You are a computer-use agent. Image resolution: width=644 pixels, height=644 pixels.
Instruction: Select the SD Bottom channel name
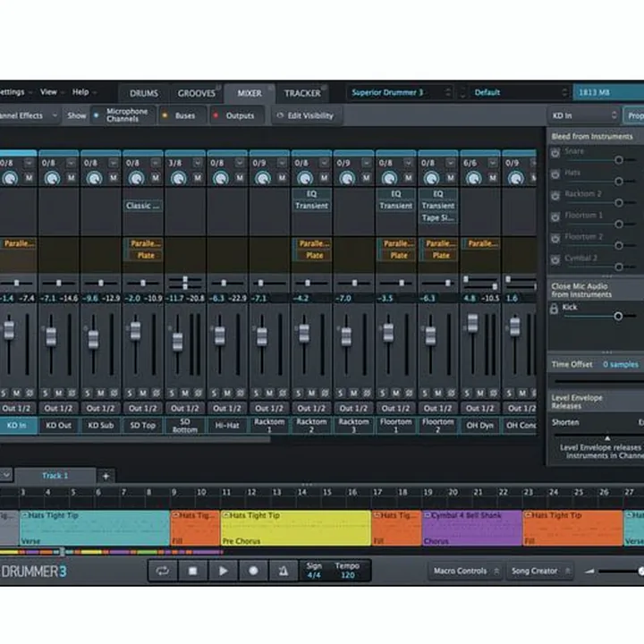click(x=185, y=426)
